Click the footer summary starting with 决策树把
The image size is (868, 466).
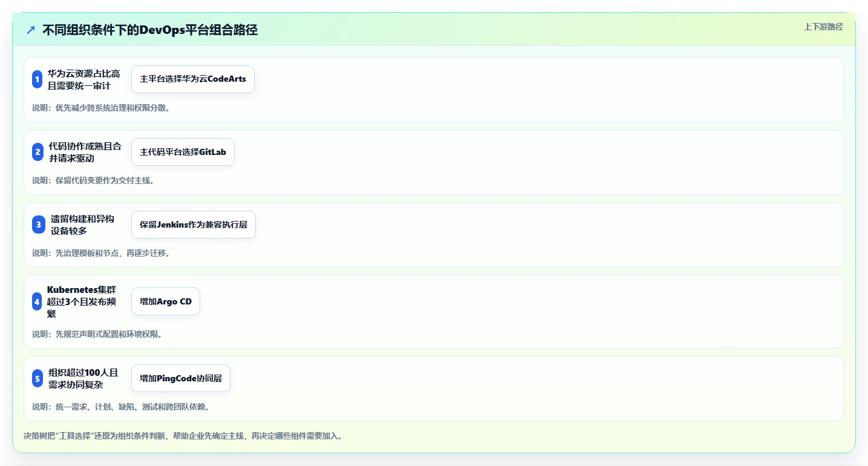184,436
